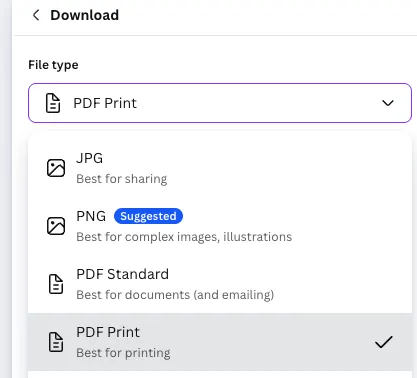
Task: Click the document icon beside PDF Standard
Action: (56, 284)
